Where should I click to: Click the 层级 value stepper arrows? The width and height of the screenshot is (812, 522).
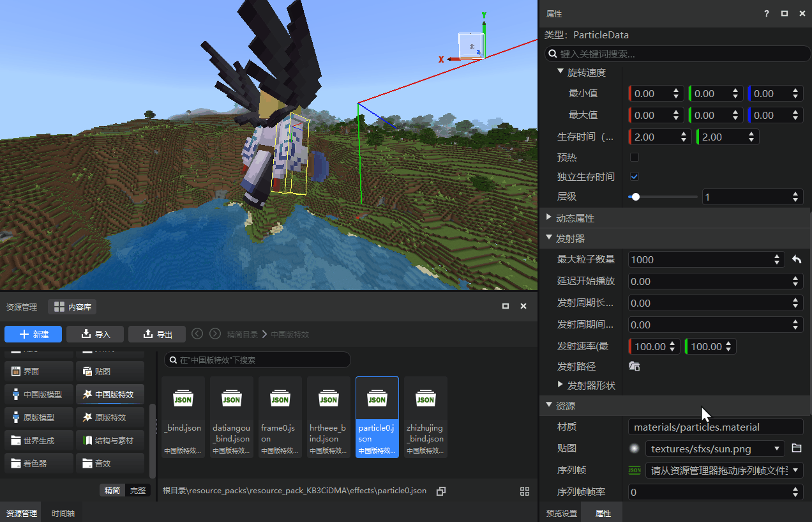tap(796, 197)
